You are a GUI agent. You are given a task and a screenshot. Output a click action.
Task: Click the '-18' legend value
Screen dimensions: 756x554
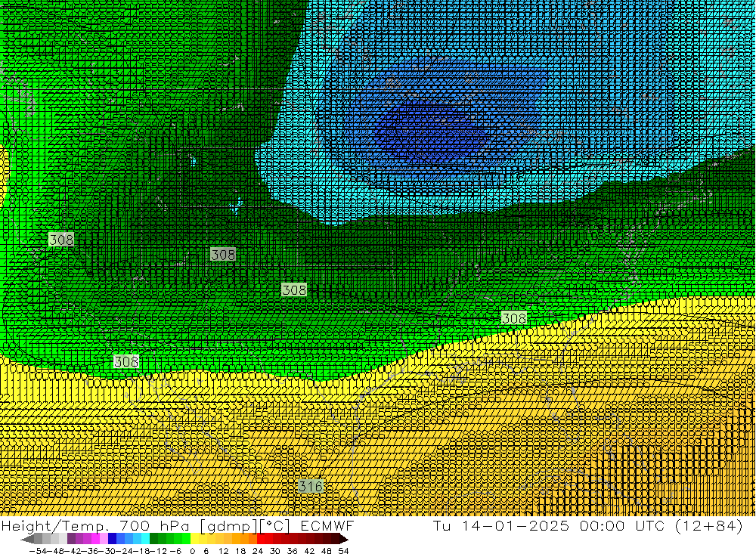click(141, 551)
